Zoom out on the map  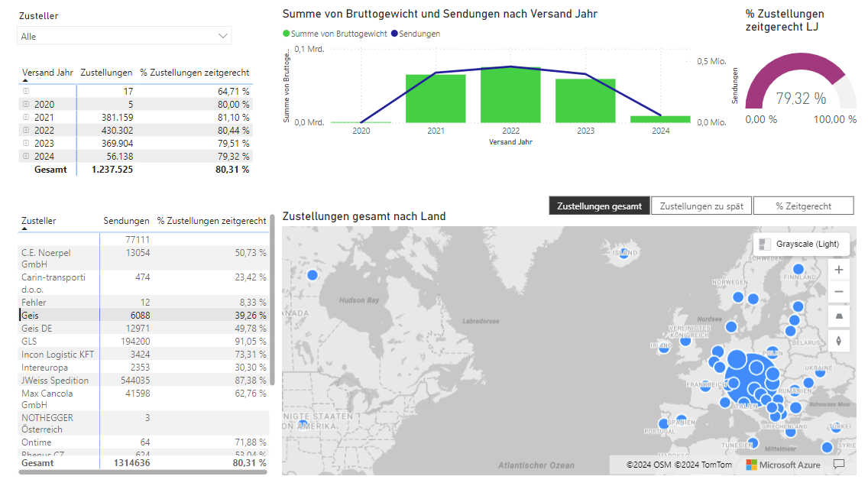point(839,292)
